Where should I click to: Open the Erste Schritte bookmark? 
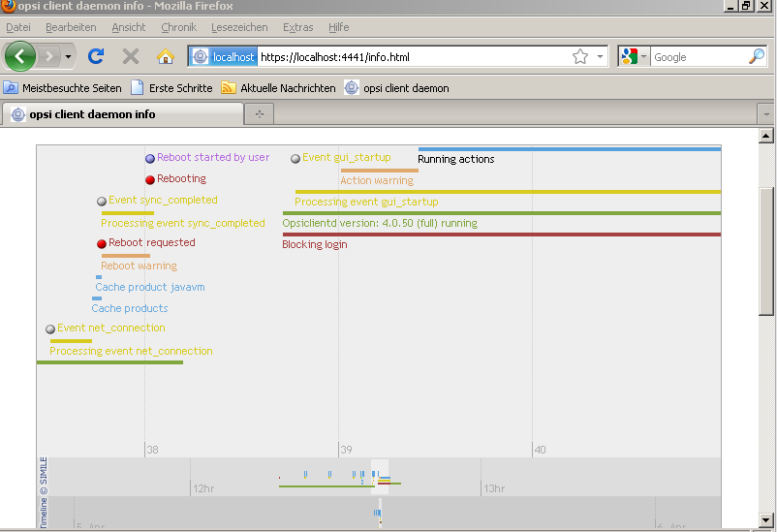[x=171, y=88]
